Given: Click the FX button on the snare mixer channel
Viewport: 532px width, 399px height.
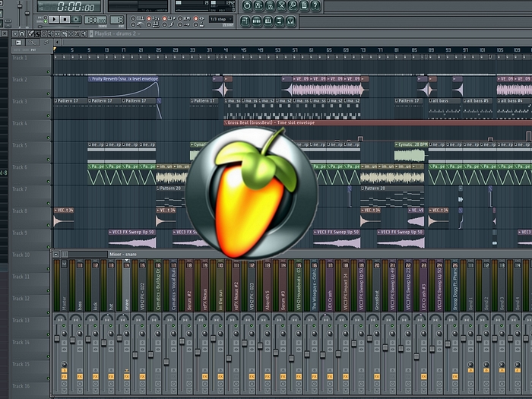Looking at the screenshot, I should [x=127, y=377].
